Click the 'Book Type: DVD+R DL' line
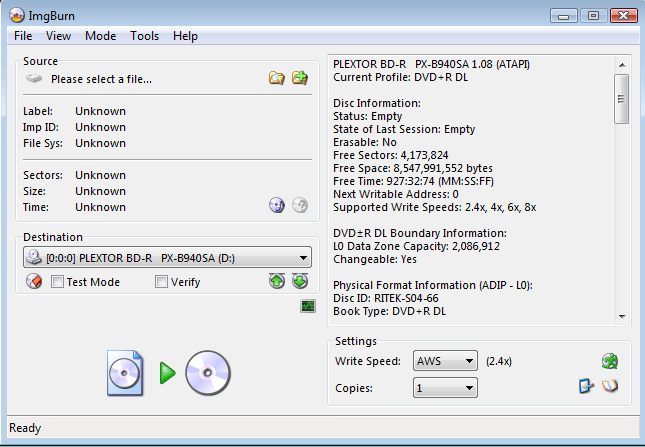The width and height of the screenshot is (645, 447). click(389, 311)
